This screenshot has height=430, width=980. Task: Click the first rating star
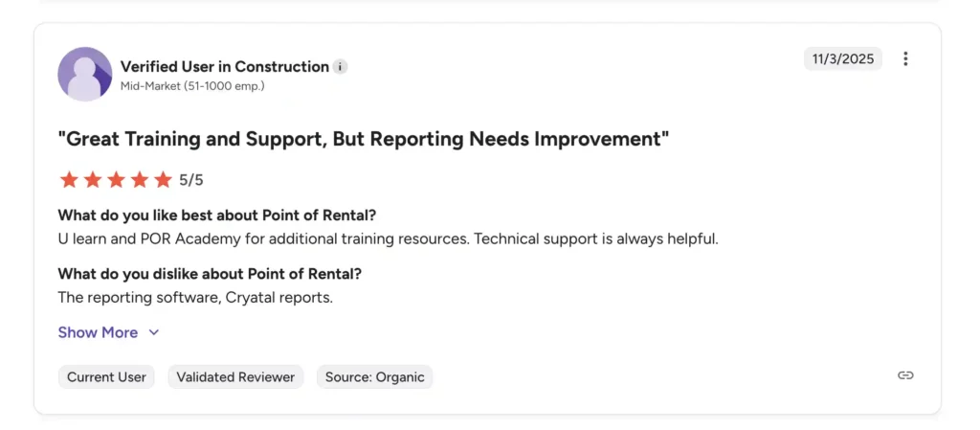click(68, 179)
